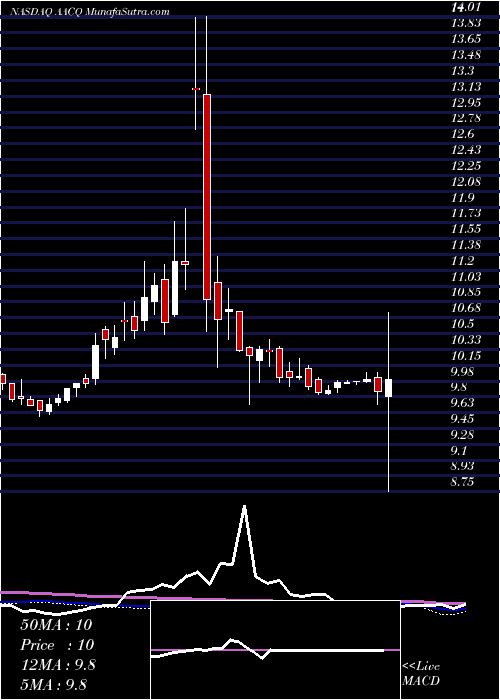Screen dimensions: 500x700
Task: Click the 13.83 price axis label
Action: [466, 23]
